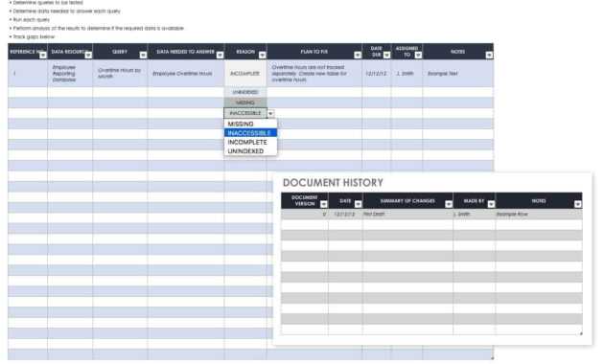Open the Date Due column filter arrow

(386, 56)
